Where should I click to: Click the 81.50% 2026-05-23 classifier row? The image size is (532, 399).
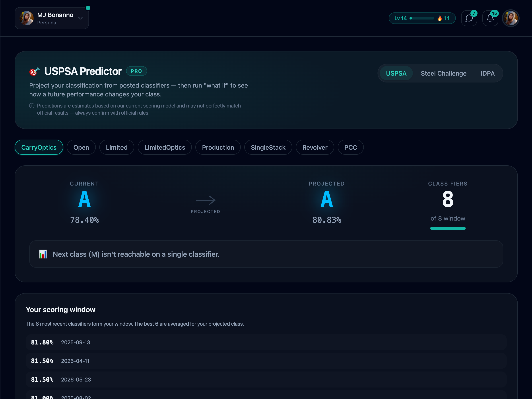[x=266, y=379]
